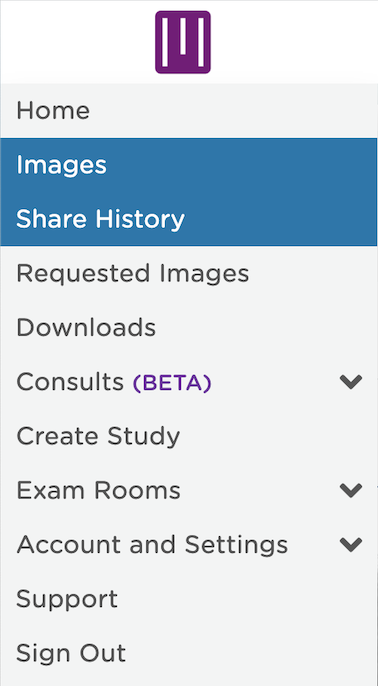
Task: Click the Consults menu label
Action: pyautogui.click(x=70, y=382)
